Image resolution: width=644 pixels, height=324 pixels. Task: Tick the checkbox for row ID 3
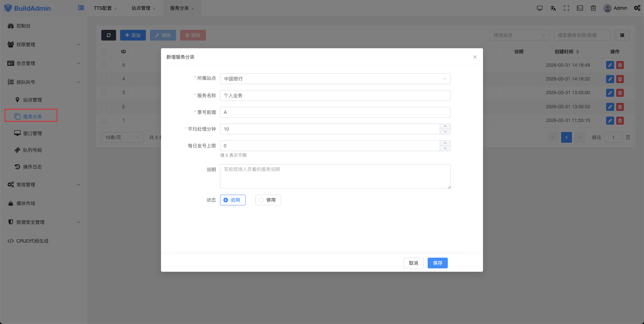(104, 93)
